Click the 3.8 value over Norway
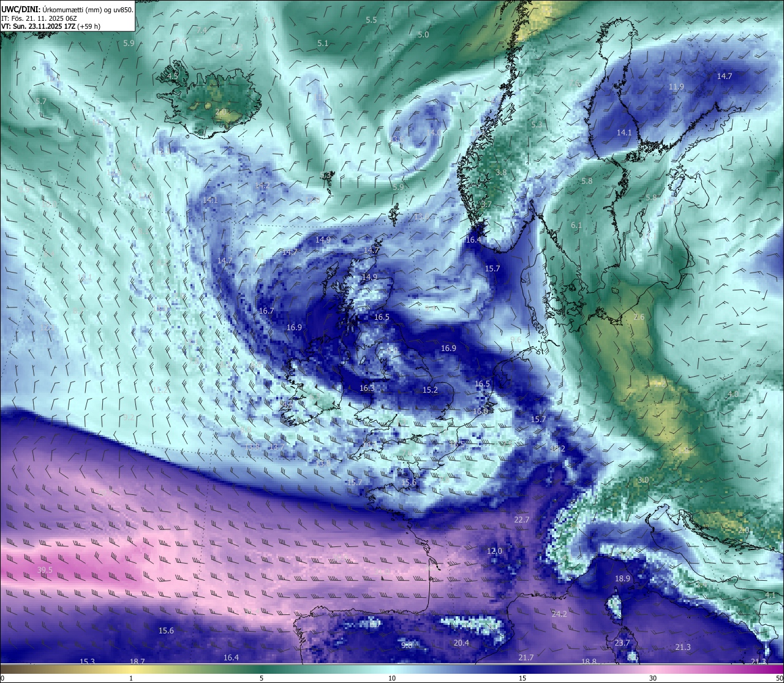 click(x=501, y=173)
